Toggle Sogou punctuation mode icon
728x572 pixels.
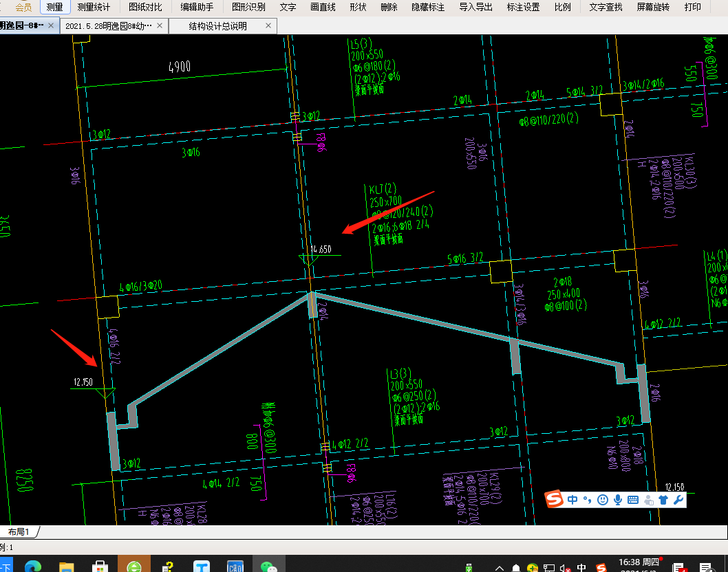[588, 500]
